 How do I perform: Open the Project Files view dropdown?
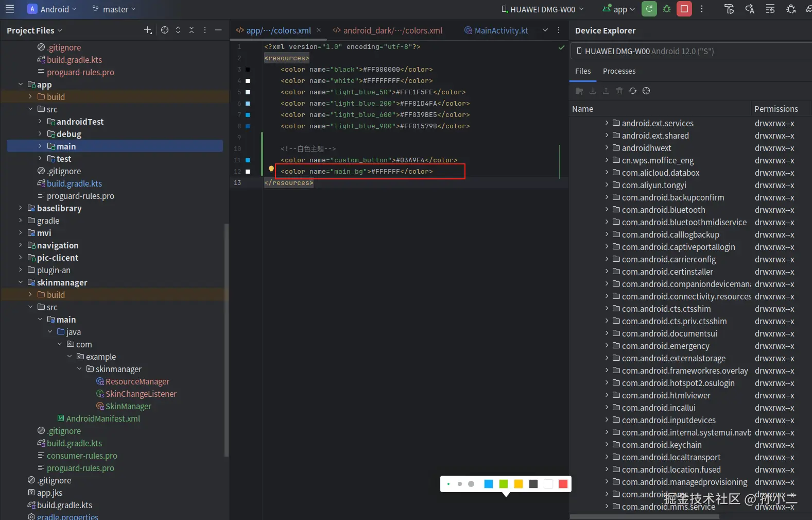[34, 30]
